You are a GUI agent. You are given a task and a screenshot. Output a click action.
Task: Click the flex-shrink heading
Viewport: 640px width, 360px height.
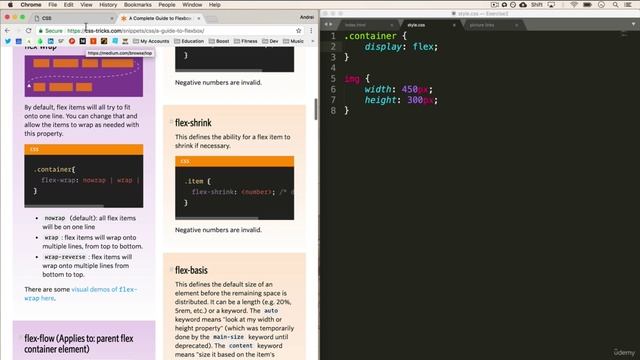tap(193, 122)
